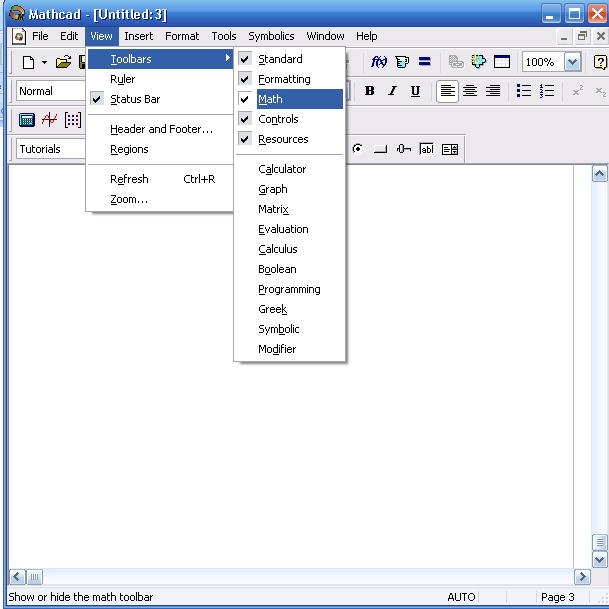The image size is (609, 609).
Task: Show the Programming toolbar
Action: click(x=289, y=289)
